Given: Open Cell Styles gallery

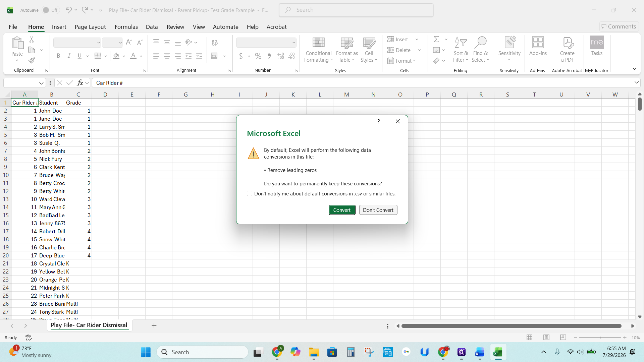Looking at the screenshot, I should pos(369,50).
